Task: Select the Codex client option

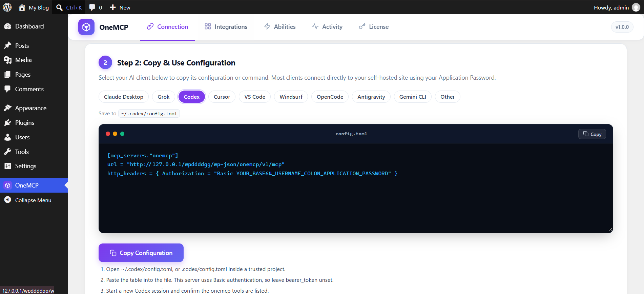Action: [x=192, y=97]
